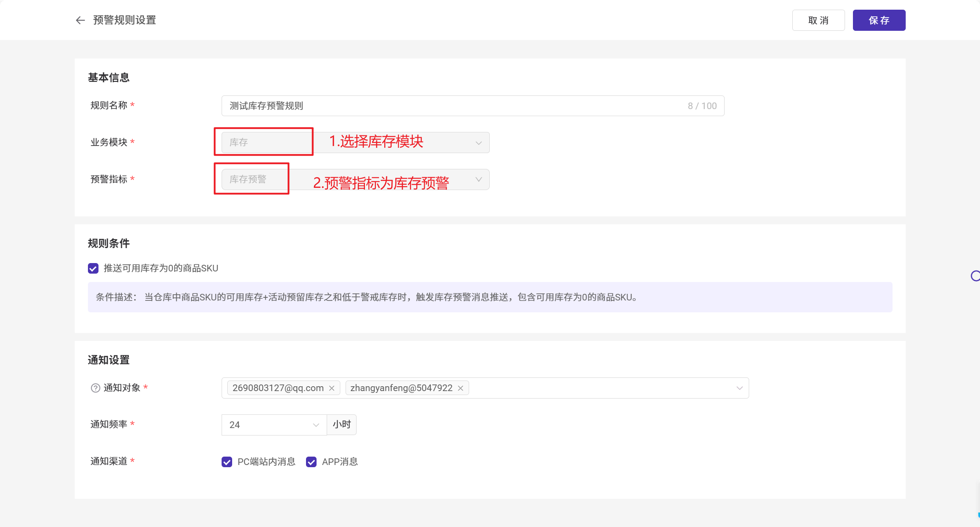The width and height of the screenshot is (980, 527).
Task: Uncheck the PC端站内消息 channel checkbox
Action: 227,462
